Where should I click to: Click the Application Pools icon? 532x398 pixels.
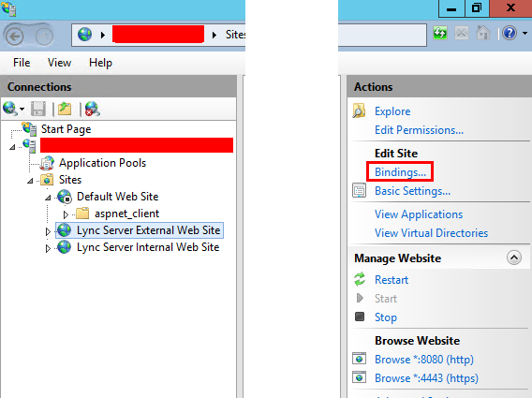coord(47,163)
